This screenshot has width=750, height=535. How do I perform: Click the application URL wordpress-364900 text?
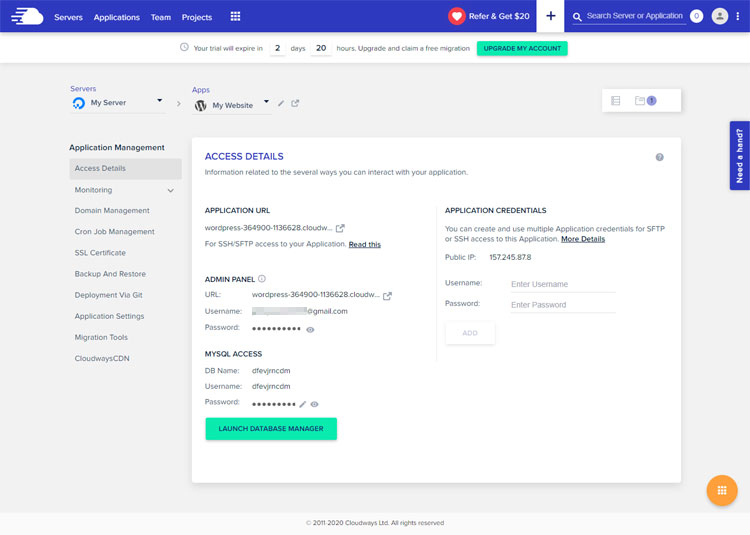(268, 228)
